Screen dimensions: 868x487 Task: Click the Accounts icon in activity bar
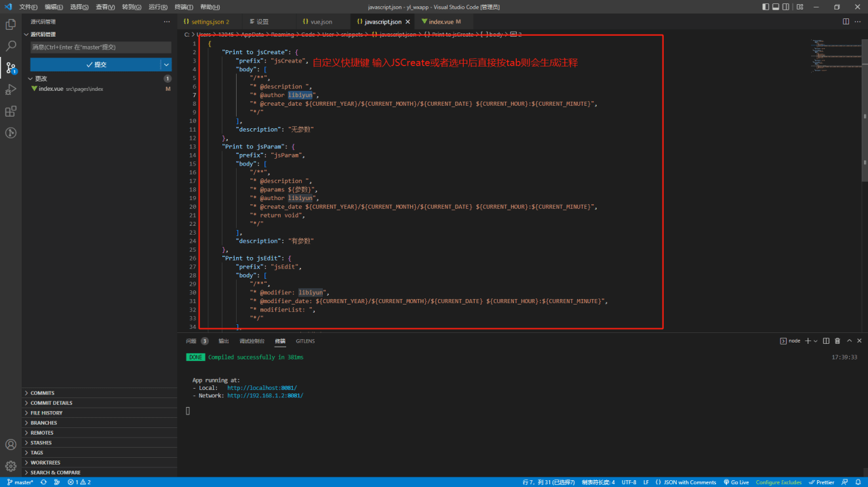(x=11, y=445)
